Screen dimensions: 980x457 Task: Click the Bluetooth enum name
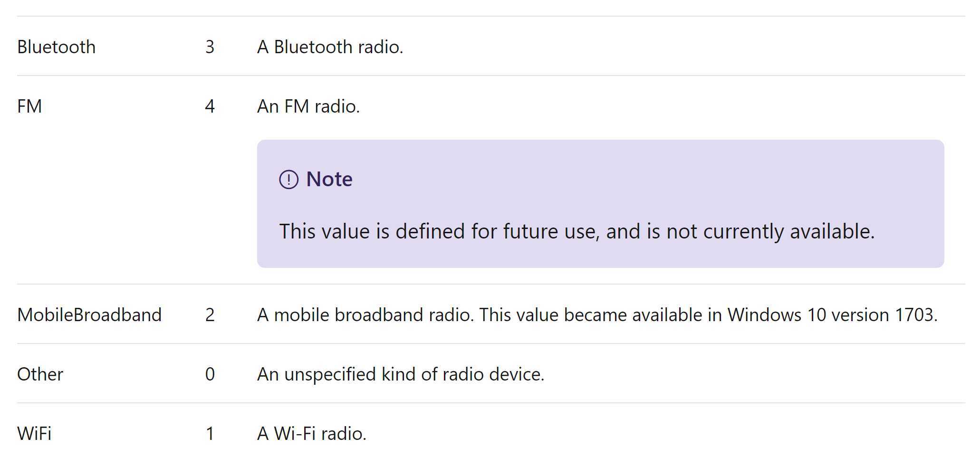(56, 47)
